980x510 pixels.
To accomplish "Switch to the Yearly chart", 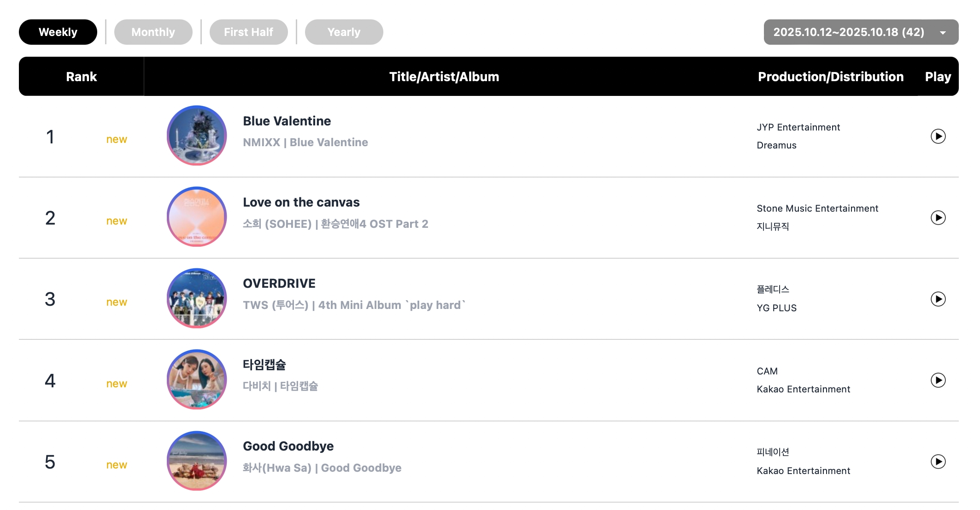I will click(344, 32).
